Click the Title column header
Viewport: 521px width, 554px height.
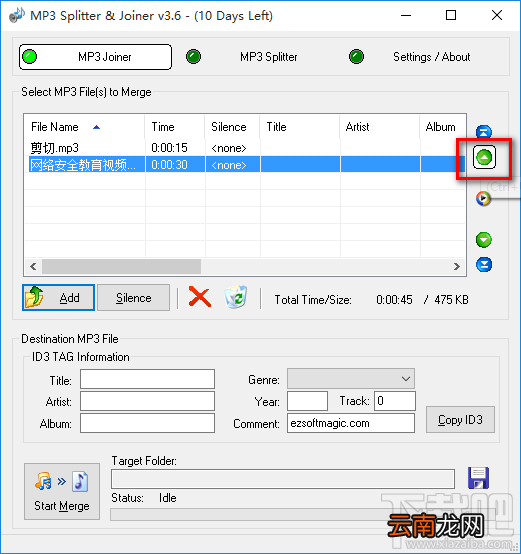(300, 127)
